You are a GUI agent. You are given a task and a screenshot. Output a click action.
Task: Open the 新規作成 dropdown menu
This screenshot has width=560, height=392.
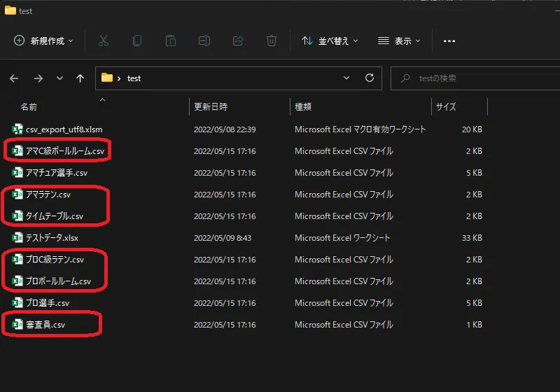(x=43, y=41)
